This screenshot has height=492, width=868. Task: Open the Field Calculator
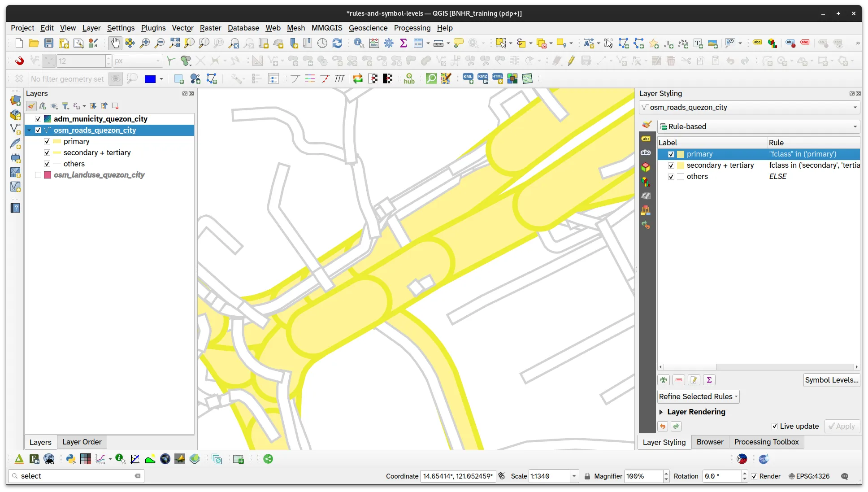374,43
